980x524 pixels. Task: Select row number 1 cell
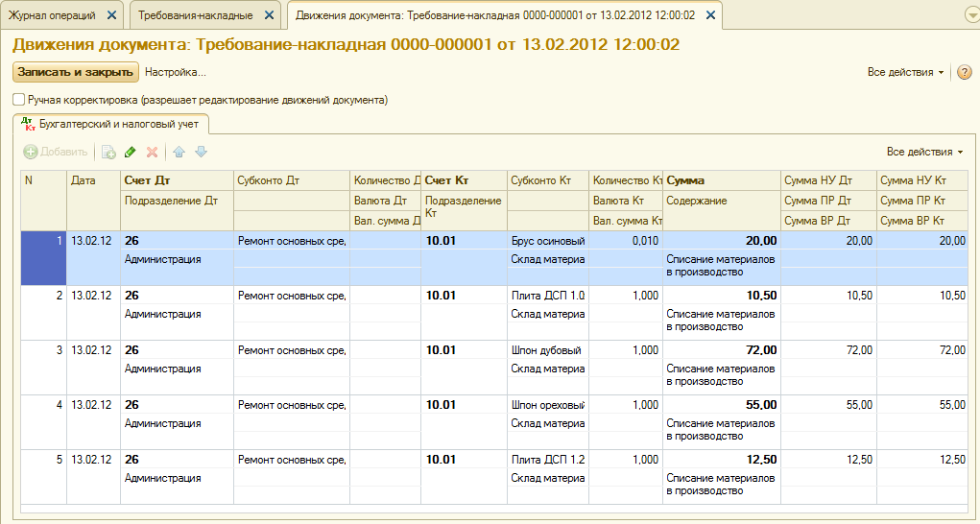coord(43,258)
